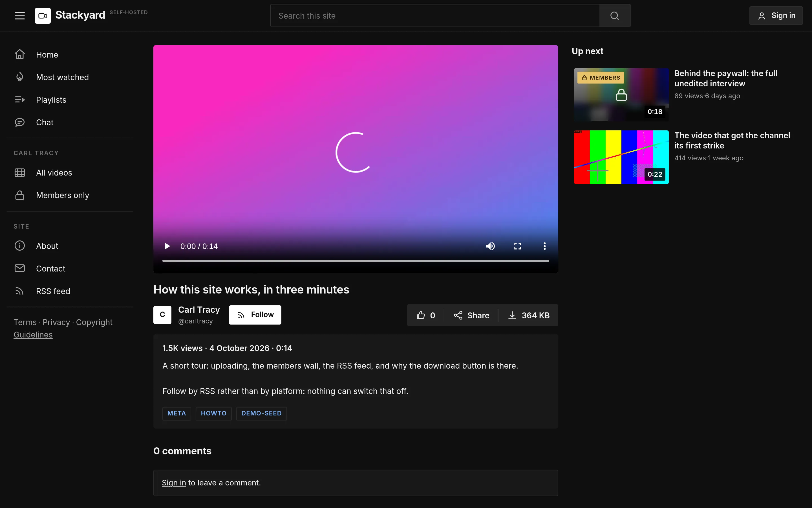
Task: Download the 364 KB video file
Action: [528, 316]
